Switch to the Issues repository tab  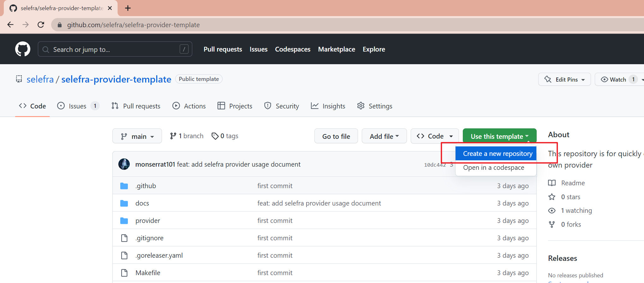78,106
